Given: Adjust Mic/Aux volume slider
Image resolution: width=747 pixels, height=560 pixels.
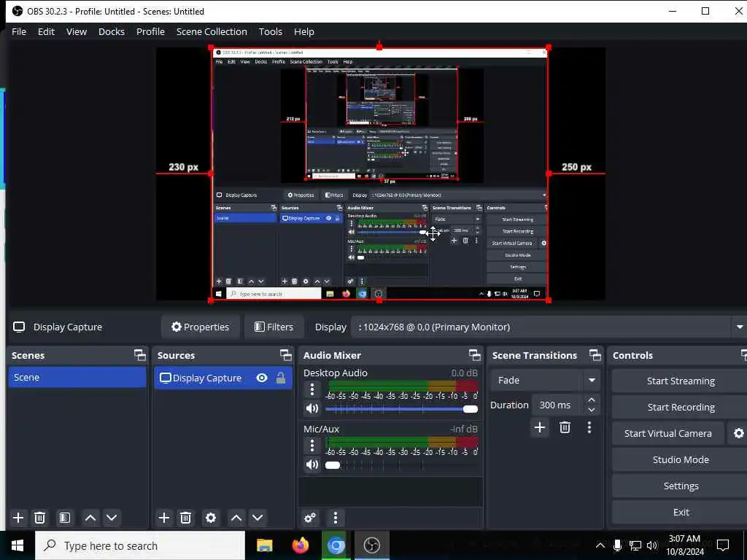Looking at the screenshot, I should (402, 465).
